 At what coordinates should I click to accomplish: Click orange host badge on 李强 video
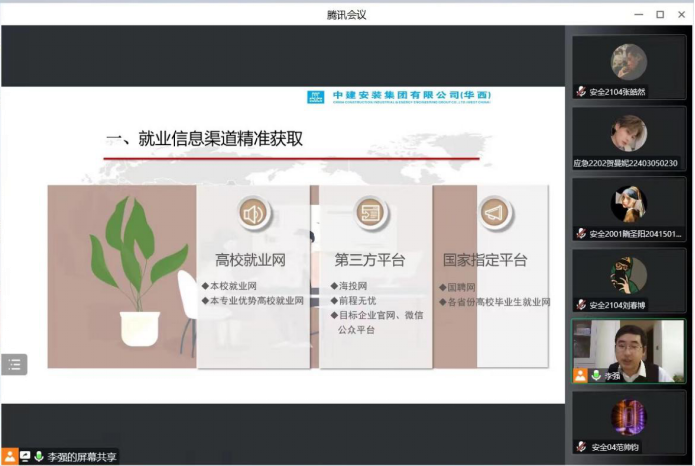(x=580, y=375)
